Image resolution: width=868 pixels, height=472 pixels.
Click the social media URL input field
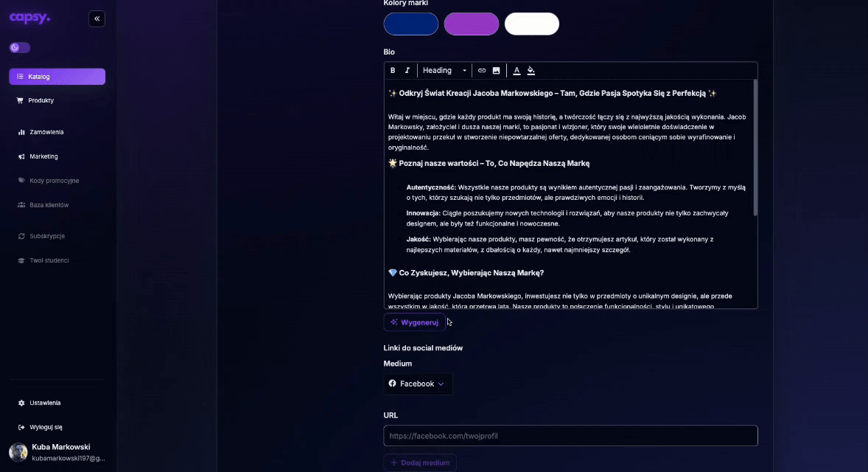tap(570, 436)
